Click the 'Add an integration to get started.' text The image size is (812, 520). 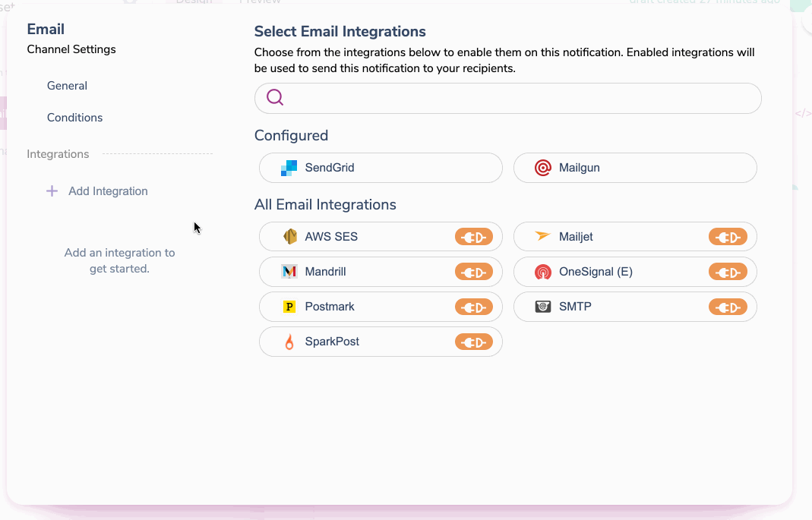pyautogui.click(x=119, y=261)
